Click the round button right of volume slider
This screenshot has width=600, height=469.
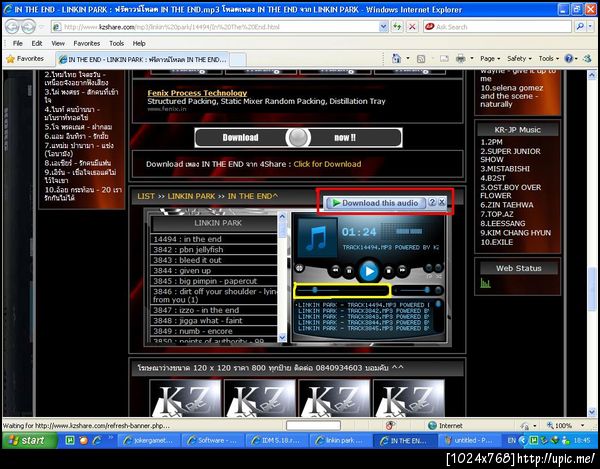click(x=438, y=290)
